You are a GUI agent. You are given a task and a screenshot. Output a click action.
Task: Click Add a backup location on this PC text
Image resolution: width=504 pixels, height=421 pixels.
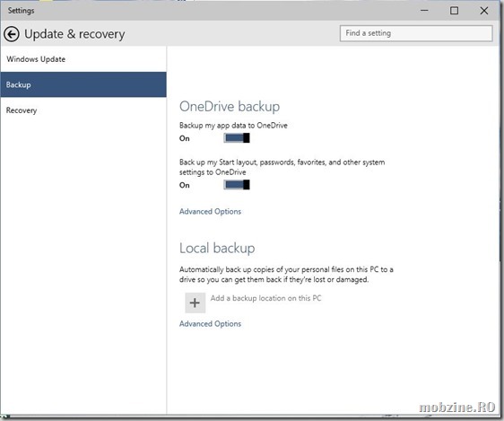[265, 298]
